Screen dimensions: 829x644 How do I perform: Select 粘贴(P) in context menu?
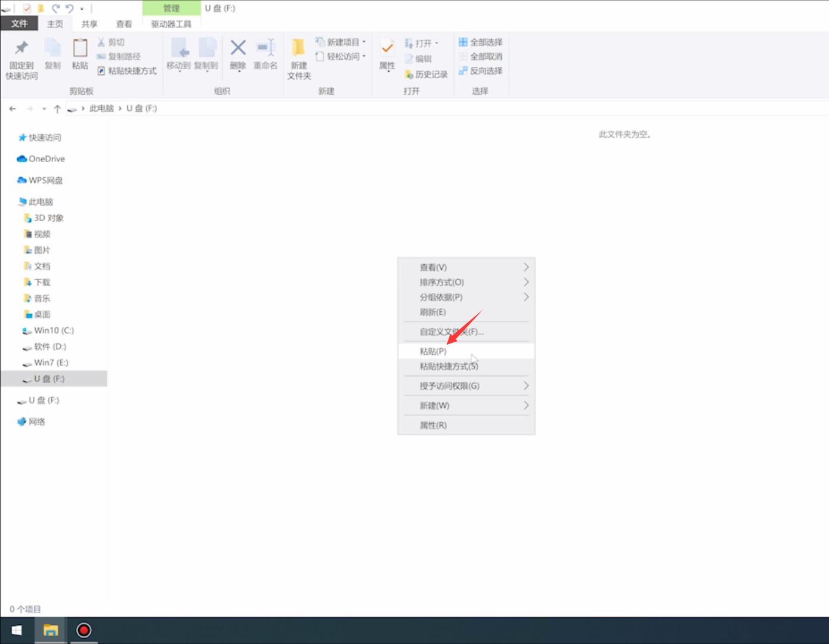point(466,351)
